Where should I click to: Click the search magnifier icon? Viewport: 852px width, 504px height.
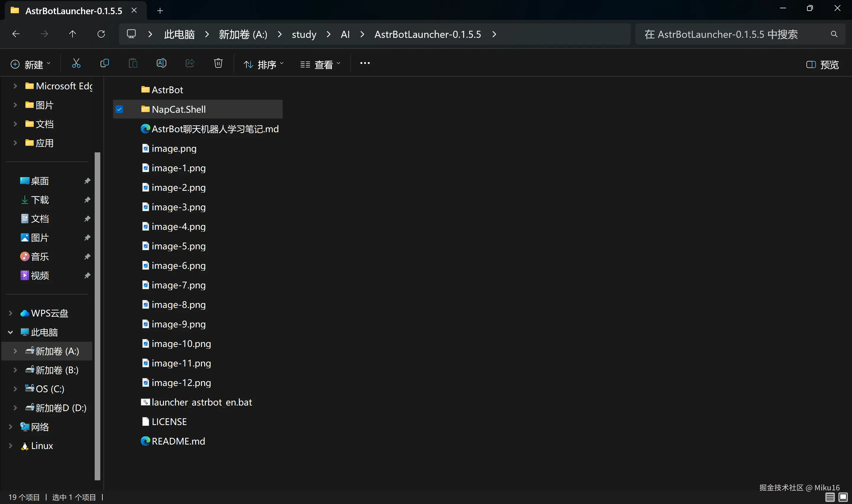pos(834,34)
